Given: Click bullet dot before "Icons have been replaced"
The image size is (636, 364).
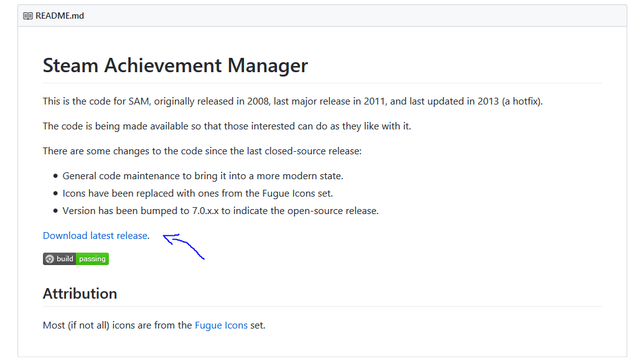Looking at the screenshot, I should pos(55,194).
